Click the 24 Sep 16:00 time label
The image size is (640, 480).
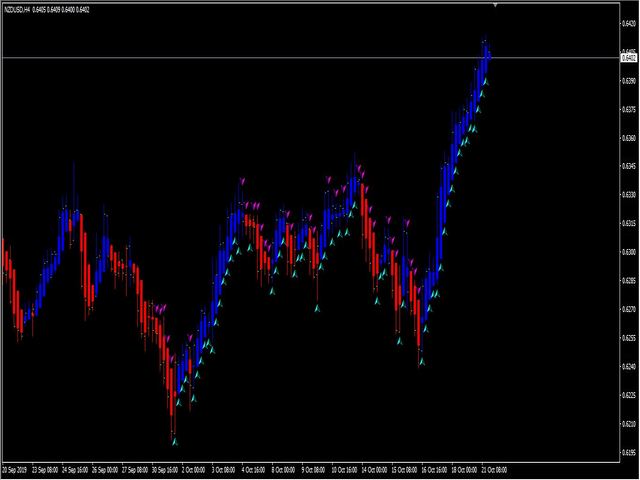click(75, 470)
